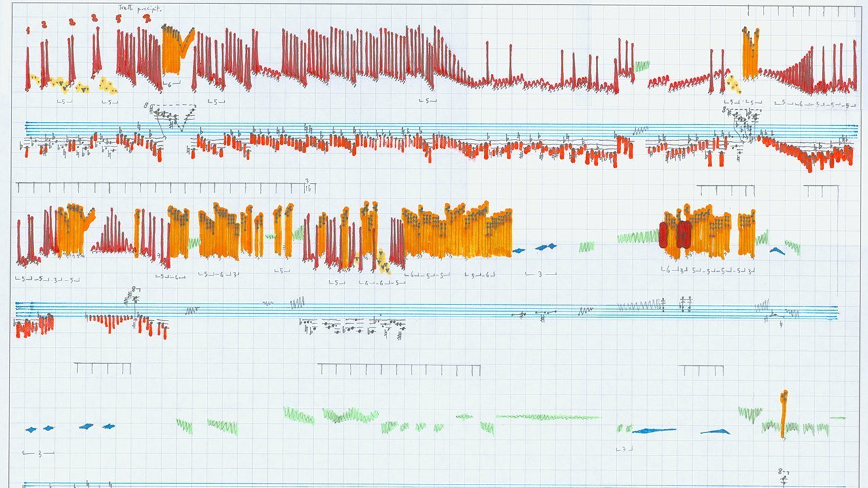Select the green zigzag after top row red spikes

(x=642, y=65)
